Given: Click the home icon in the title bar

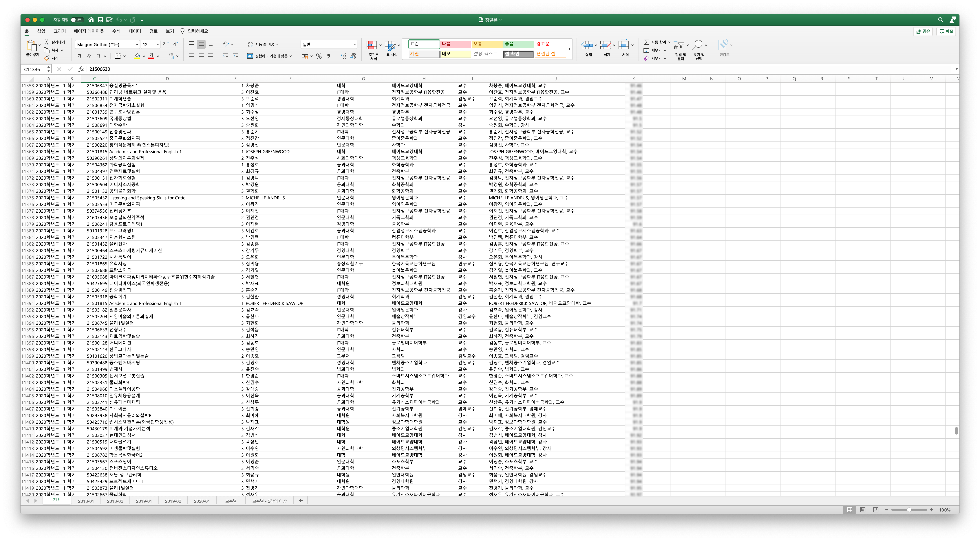Looking at the screenshot, I should coord(91,20).
